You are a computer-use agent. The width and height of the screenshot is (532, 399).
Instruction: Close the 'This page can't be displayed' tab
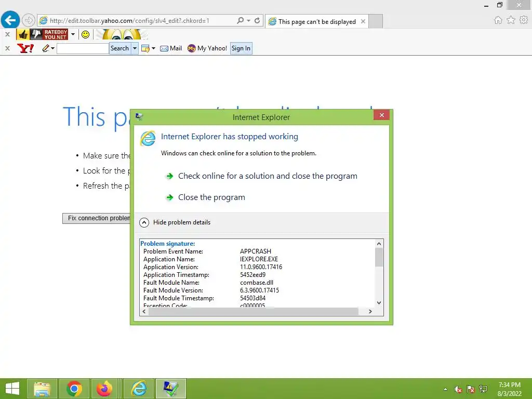point(363,21)
